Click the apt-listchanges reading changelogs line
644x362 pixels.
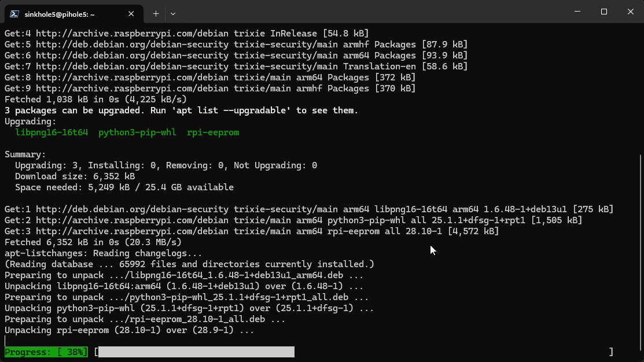pyautogui.click(x=101, y=253)
